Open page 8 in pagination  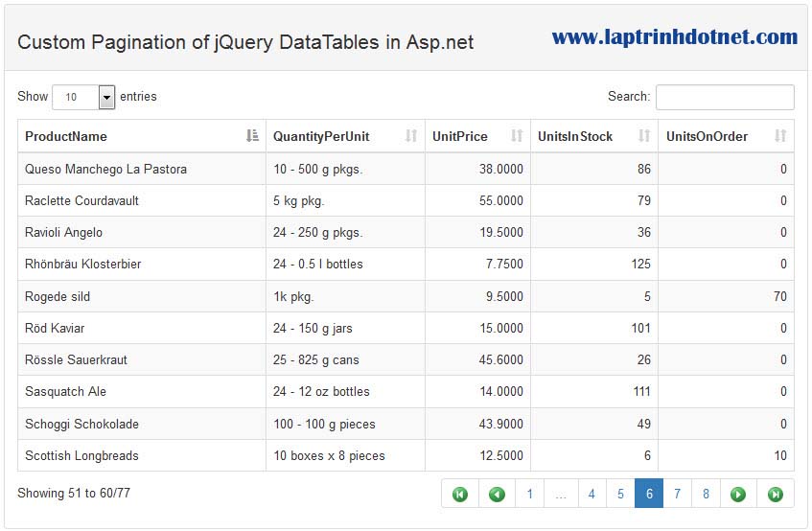pyautogui.click(x=706, y=495)
